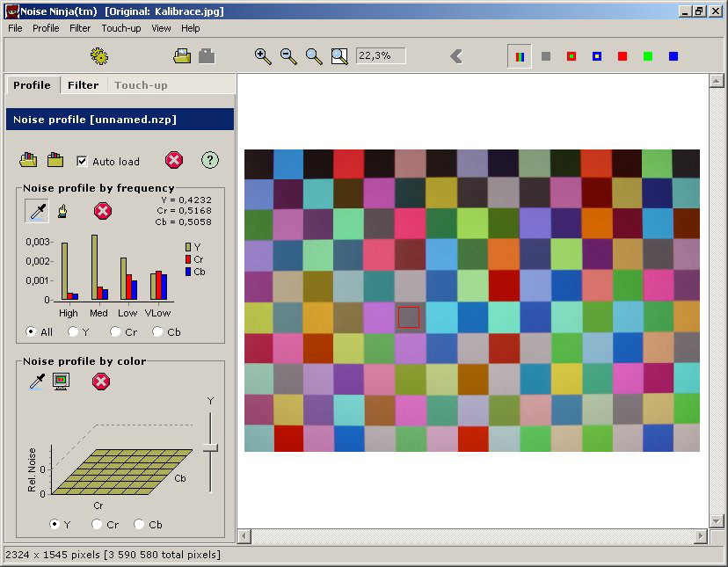Click the yellow gear preferences icon

[99, 56]
